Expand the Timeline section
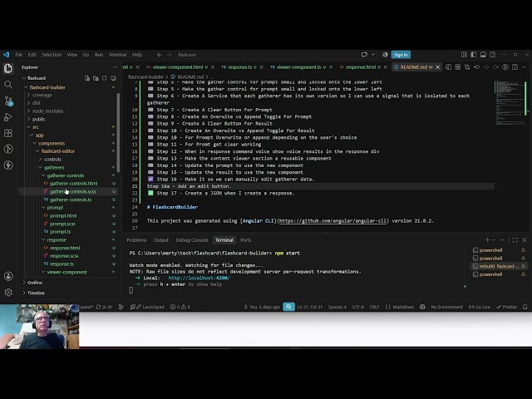The height and width of the screenshot is (399, 532). (x=36, y=293)
